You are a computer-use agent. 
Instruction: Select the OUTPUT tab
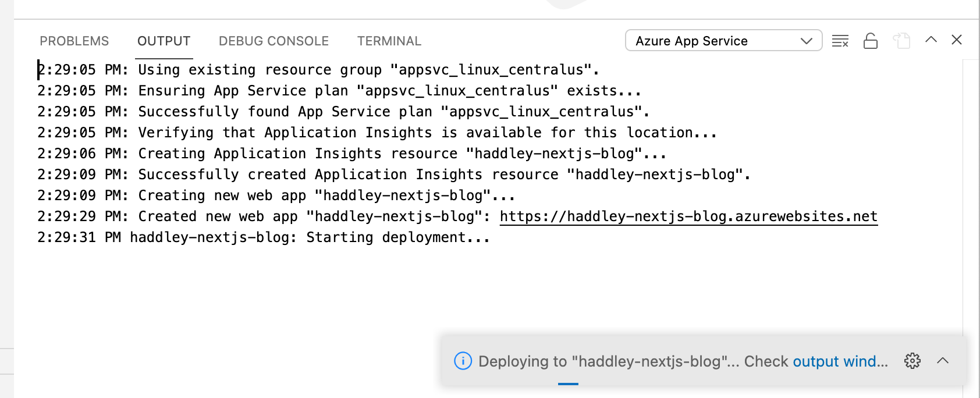[164, 41]
